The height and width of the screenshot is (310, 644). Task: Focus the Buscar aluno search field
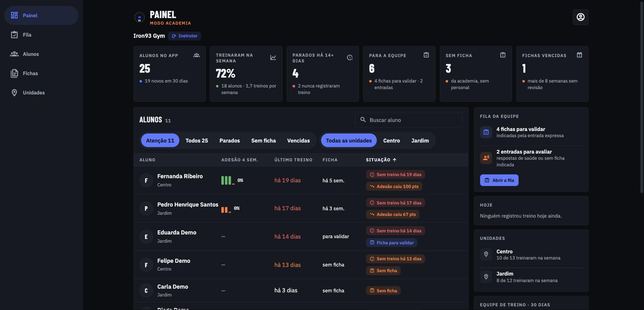pos(409,120)
